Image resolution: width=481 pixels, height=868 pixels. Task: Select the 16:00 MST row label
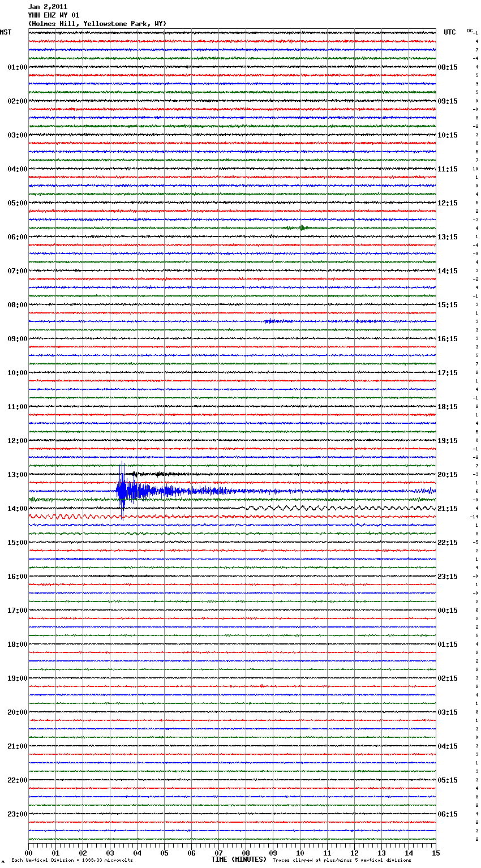pos(18,577)
